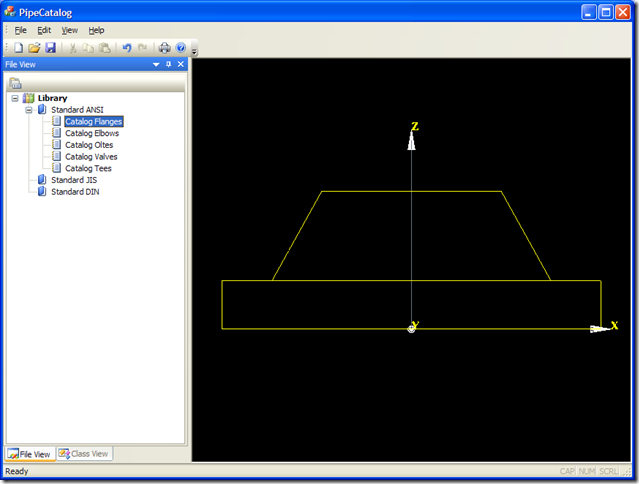The width and height of the screenshot is (639, 484).
Task: Click the Z axis arrow in viewport
Action: click(x=412, y=141)
